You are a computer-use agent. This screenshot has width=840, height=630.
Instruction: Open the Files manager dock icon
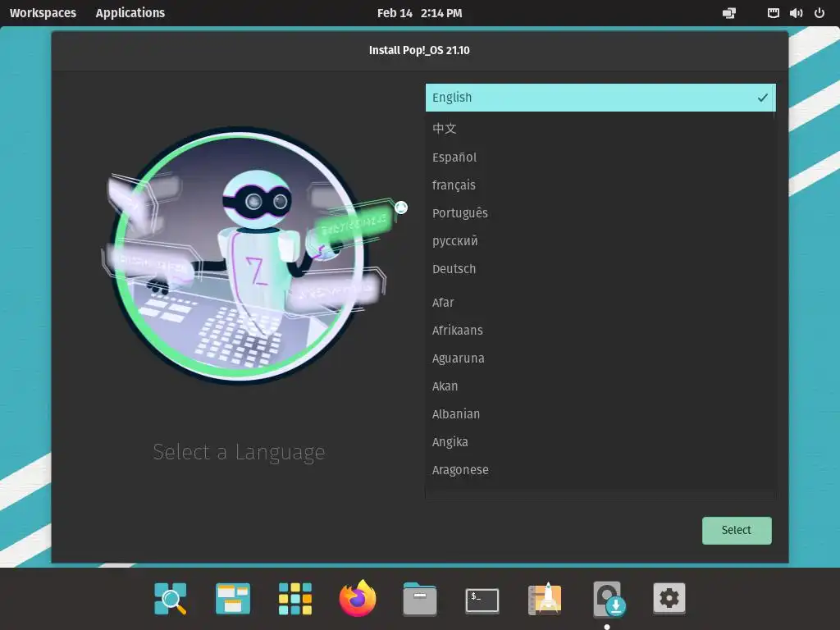coord(419,598)
